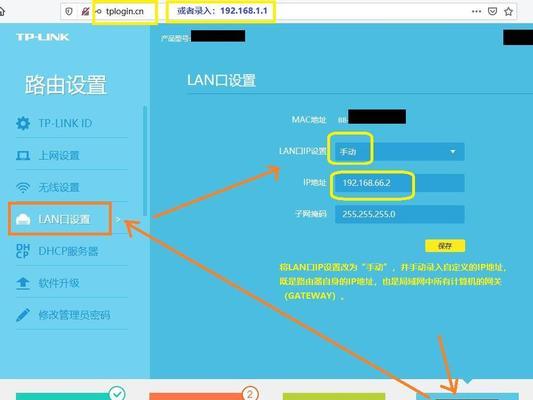Click the TP-LINK logo
Viewport: 533px width, 400px height.
click(42, 37)
